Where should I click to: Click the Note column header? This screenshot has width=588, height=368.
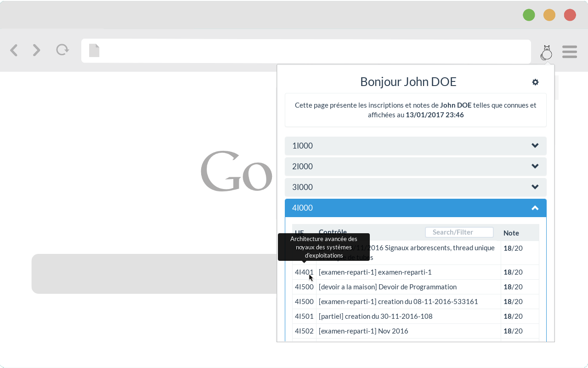[x=511, y=233]
